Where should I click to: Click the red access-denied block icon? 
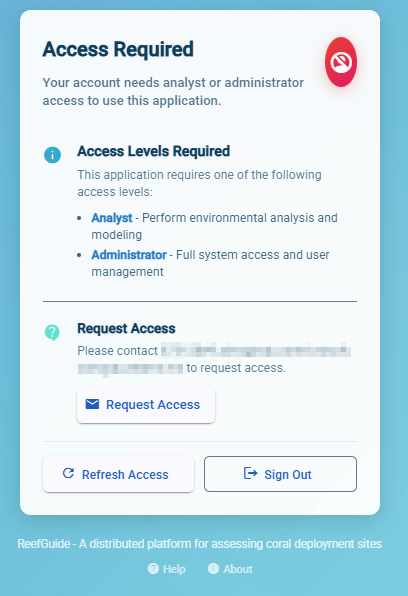pos(341,62)
